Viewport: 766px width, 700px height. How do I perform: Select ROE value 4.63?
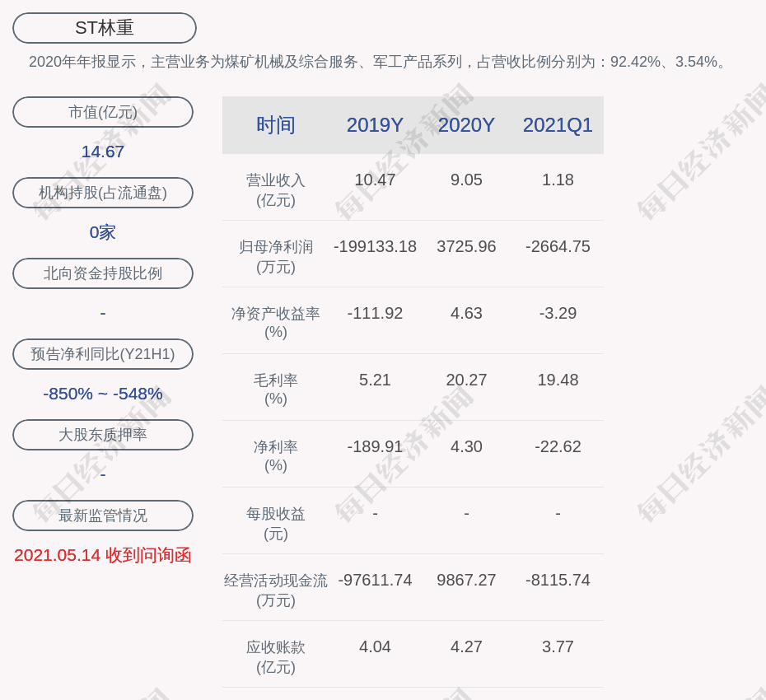pyautogui.click(x=466, y=313)
